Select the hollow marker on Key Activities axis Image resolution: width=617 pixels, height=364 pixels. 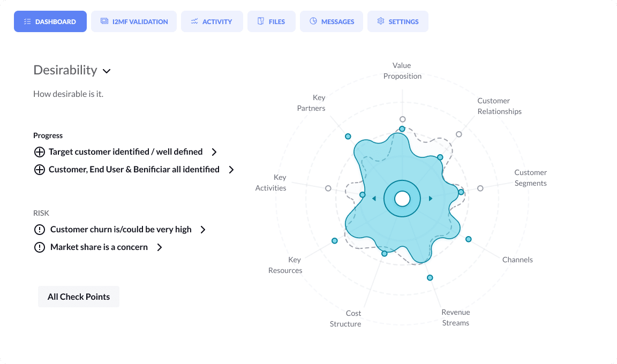click(328, 188)
